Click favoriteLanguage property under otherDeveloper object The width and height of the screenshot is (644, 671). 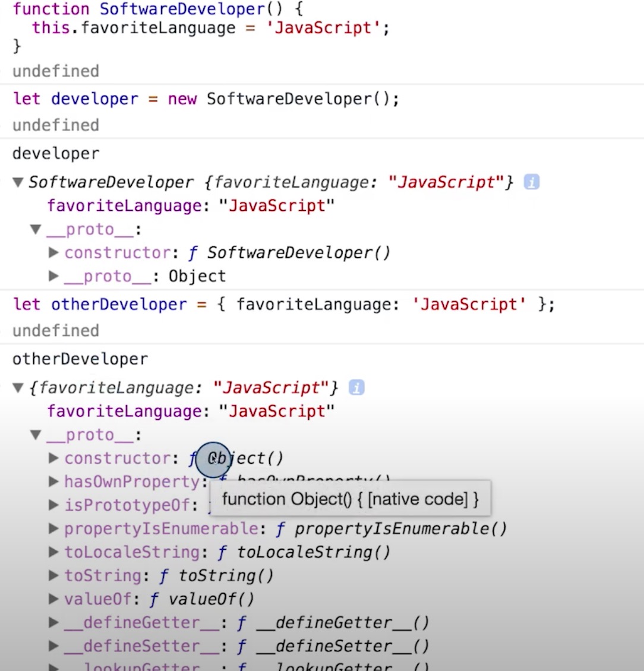coord(191,412)
